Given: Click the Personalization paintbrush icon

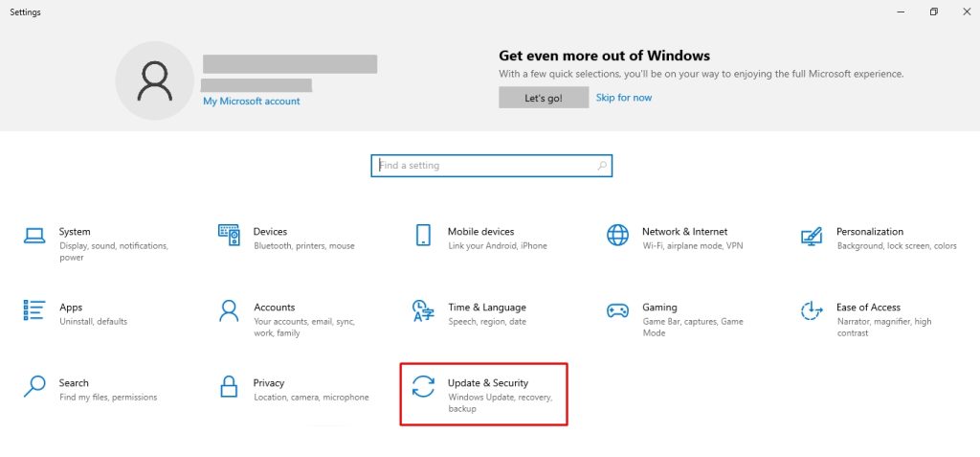Looking at the screenshot, I should click(812, 236).
